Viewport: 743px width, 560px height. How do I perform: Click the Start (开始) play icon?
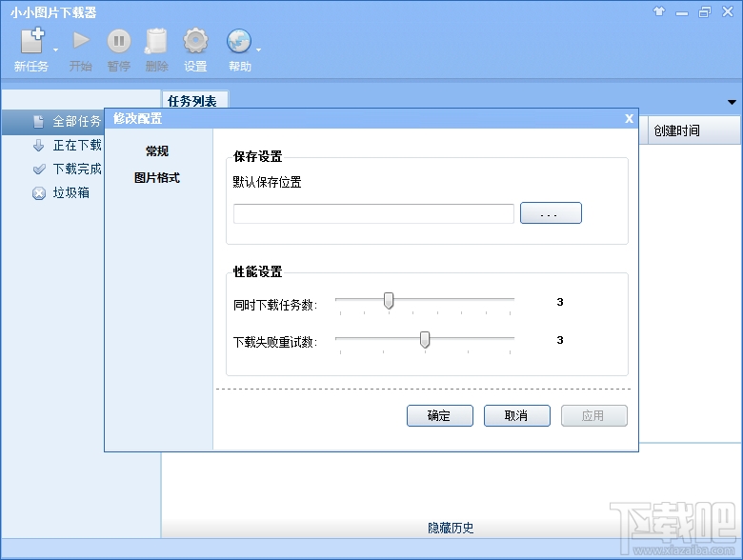(81, 41)
